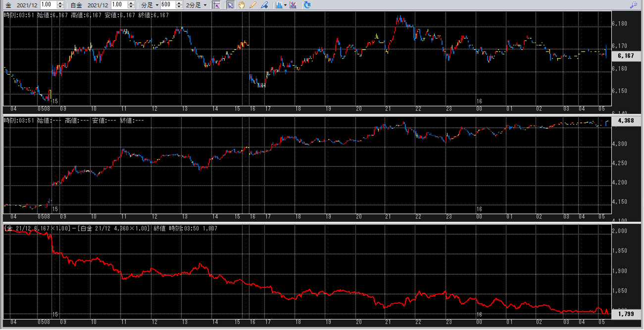Click the 1,799 spread value label
Screen dimensions: 644x330
[626, 314]
